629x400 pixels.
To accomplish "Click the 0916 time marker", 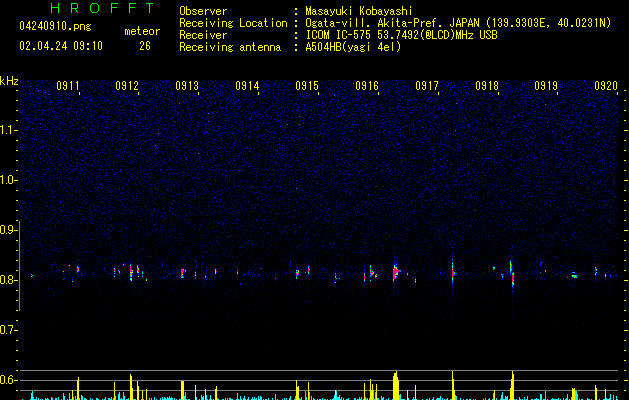I will (x=367, y=86).
